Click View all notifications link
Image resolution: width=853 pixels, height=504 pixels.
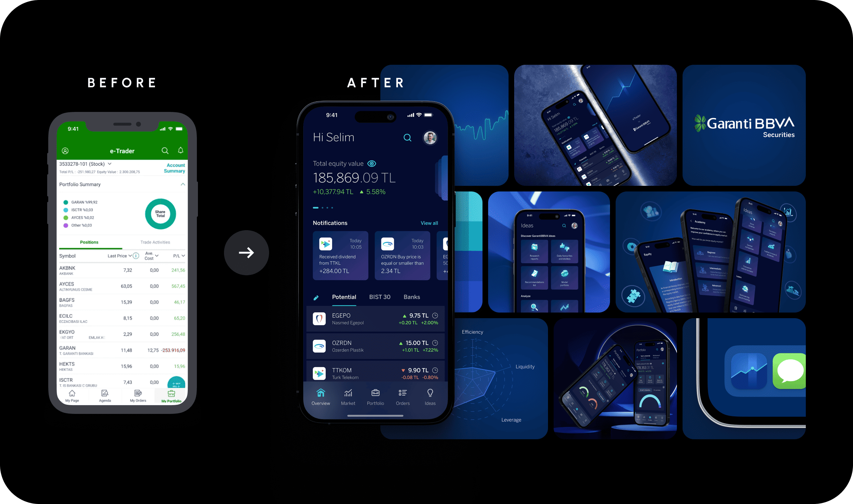pyautogui.click(x=430, y=223)
